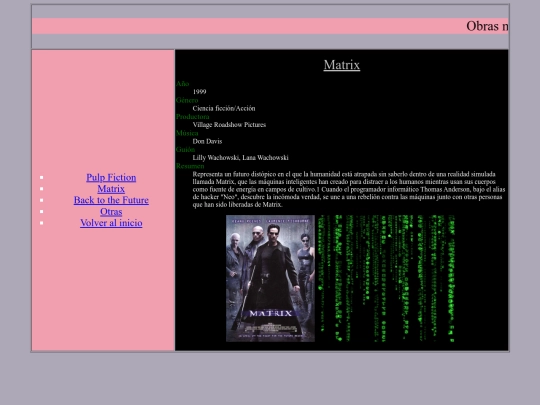Open the Matrix link in sidebar
The width and height of the screenshot is (540, 405).
point(111,189)
